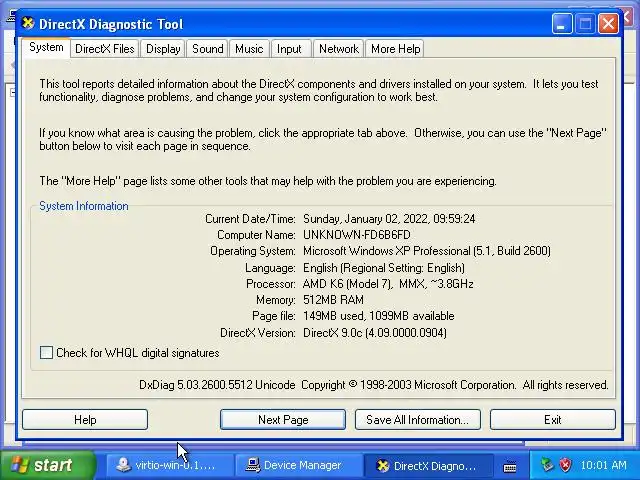Select the System tab

(x=46, y=47)
